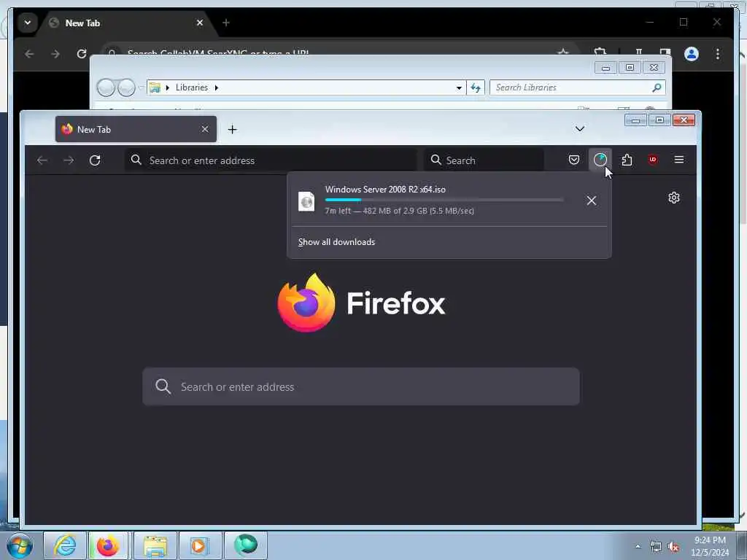Close the Firefox New Tab tab
The image size is (747, 560).
205,130
